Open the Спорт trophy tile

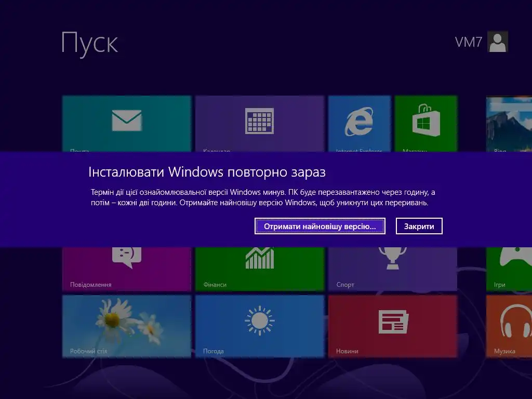393,269
